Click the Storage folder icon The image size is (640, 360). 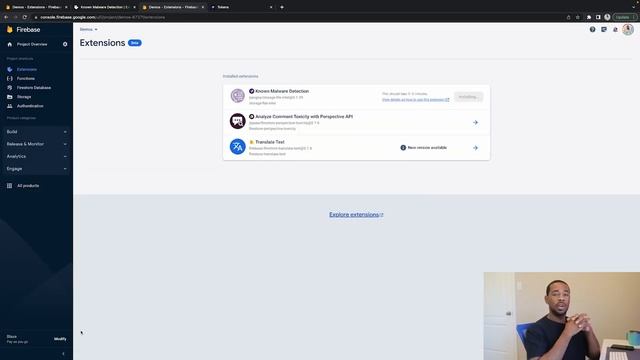pyautogui.click(x=10, y=97)
